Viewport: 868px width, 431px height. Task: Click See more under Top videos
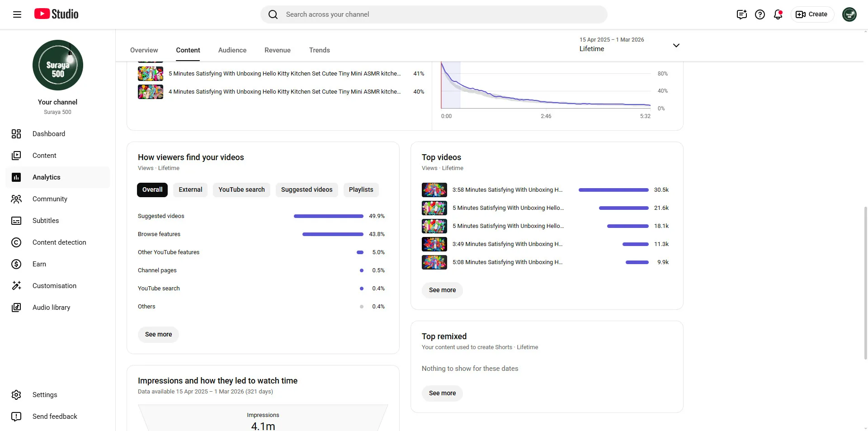442,290
